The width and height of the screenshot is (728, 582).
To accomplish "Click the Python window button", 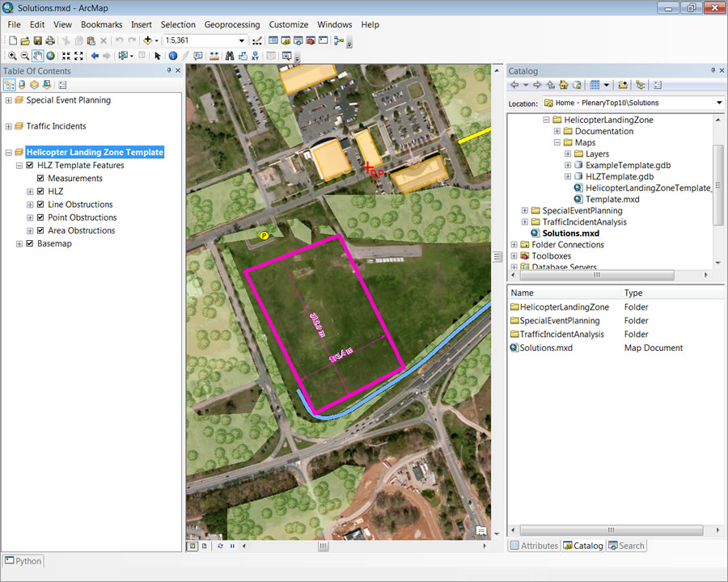I will 23,561.
